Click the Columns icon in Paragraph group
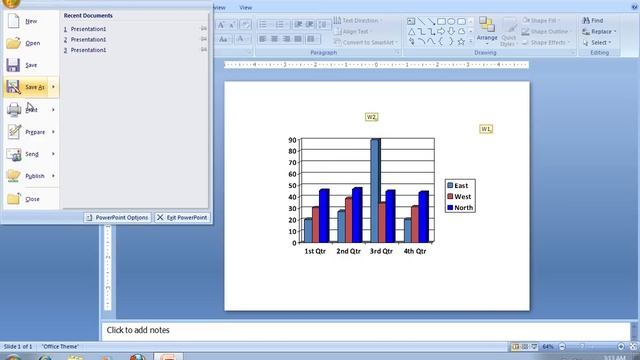Viewport: 640px width, 360px height. tap(313, 39)
